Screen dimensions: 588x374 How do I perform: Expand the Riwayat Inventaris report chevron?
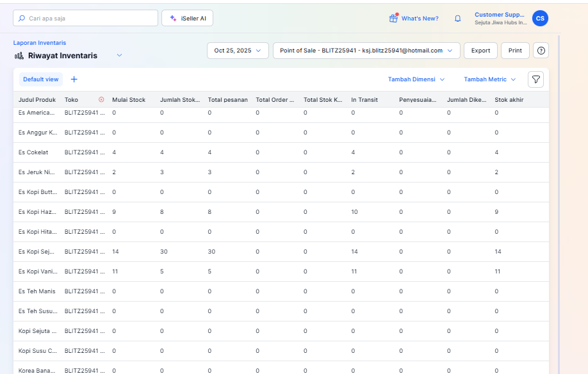pyautogui.click(x=119, y=56)
